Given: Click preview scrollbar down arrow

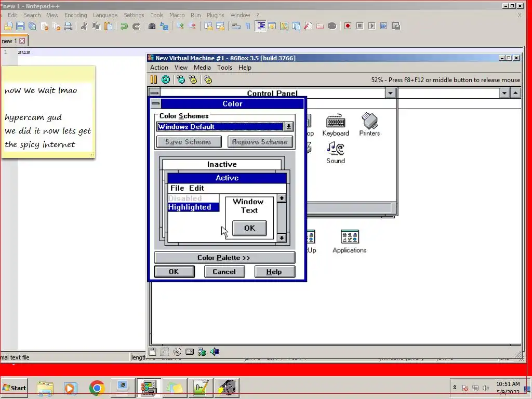Looking at the screenshot, I should (282, 238).
